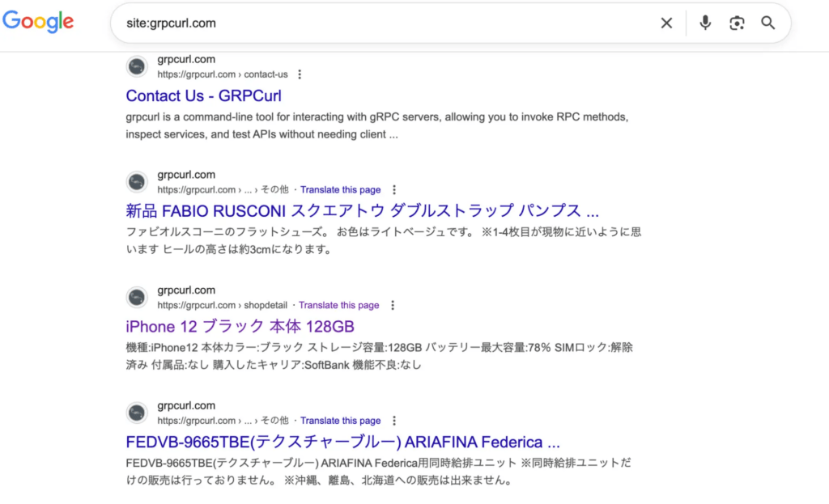
Task: Start voice search with the microphone icon
Action: 705,23
